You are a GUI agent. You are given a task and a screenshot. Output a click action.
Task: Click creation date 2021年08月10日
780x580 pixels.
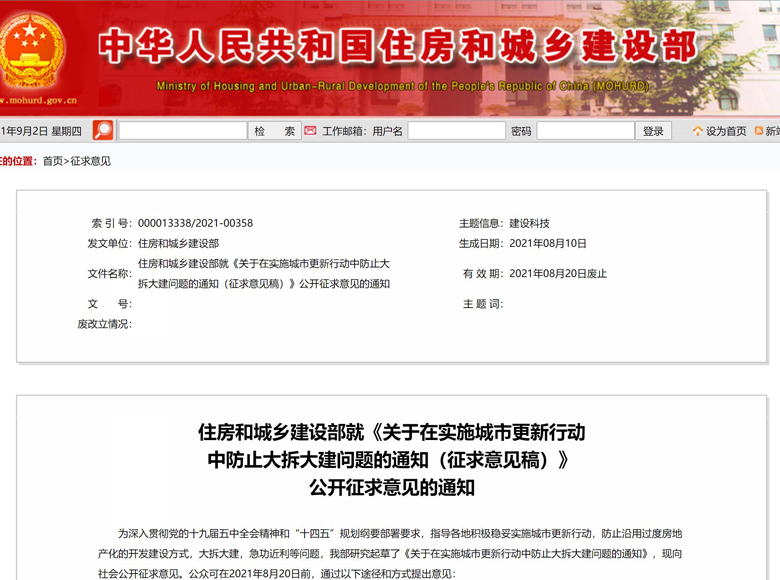pyautogui.click(x=548, y=243)
